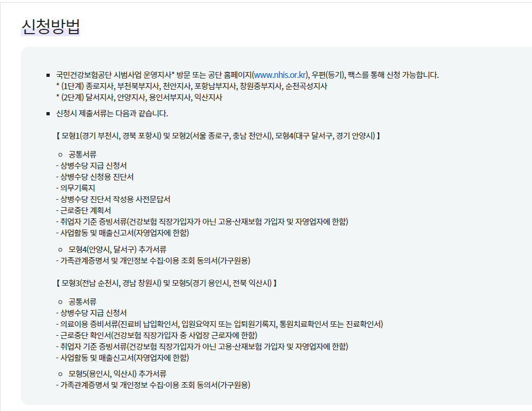Click the 근로중단 계획서 list item
The width and height of the screenshot is (532, 411).
tap(83, 211)
